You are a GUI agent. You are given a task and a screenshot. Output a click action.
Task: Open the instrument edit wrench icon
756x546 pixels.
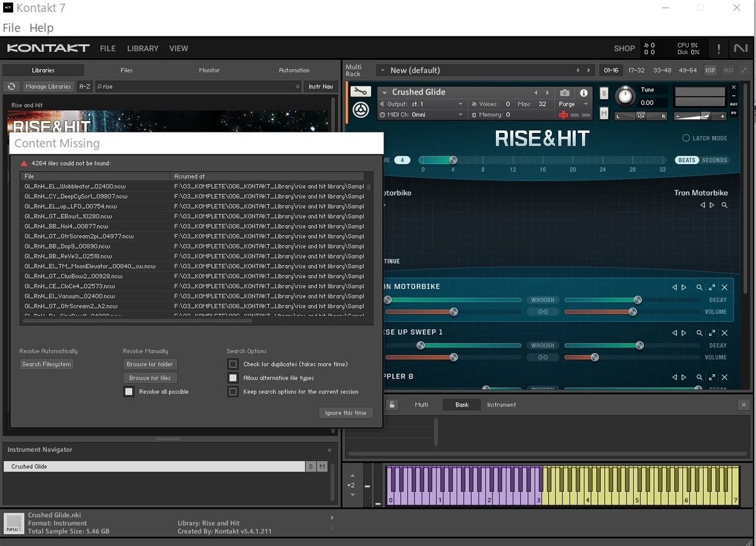coord(360,91)
